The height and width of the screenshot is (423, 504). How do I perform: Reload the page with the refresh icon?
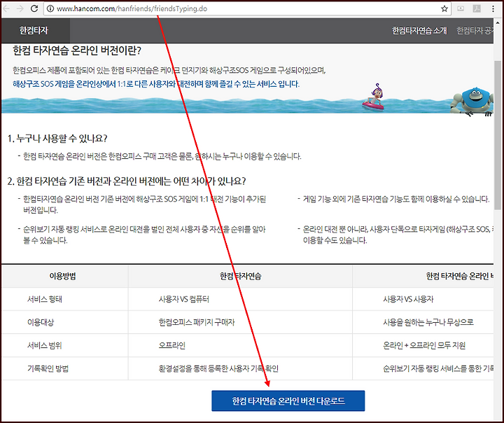pos(34,8)
